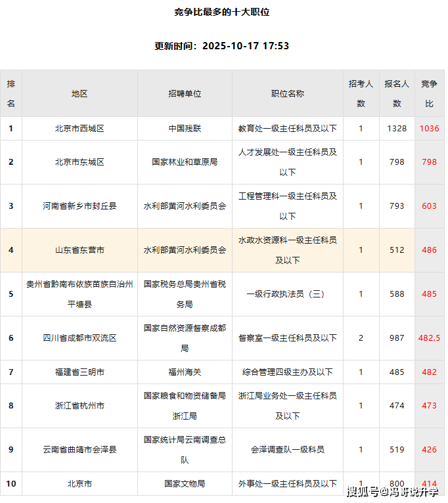Select 浙江局业务处一级主任科员及以下 cell
This screenshot has width=448, height=503.
[288, 405]
